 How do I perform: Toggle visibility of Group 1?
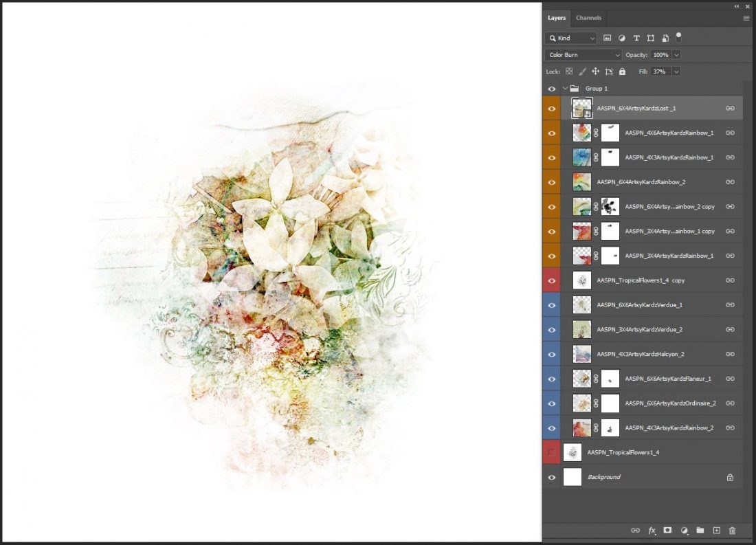click(x=552, y=89)
